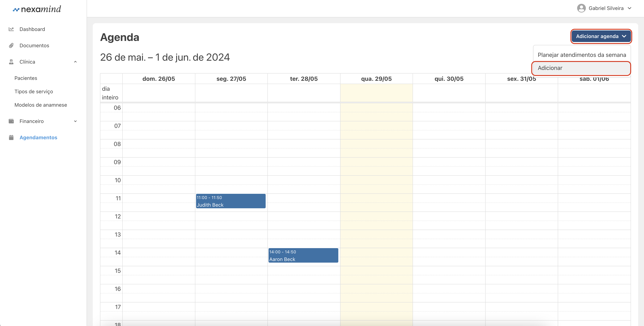The image size is (644, 326).
Task: Click the Dashboard chart icon
Action: [11, 29]
